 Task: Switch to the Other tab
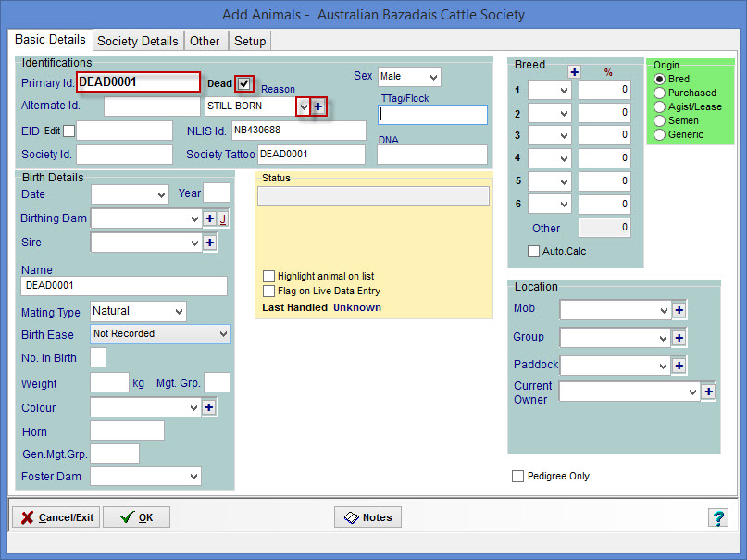click(205, 42)
